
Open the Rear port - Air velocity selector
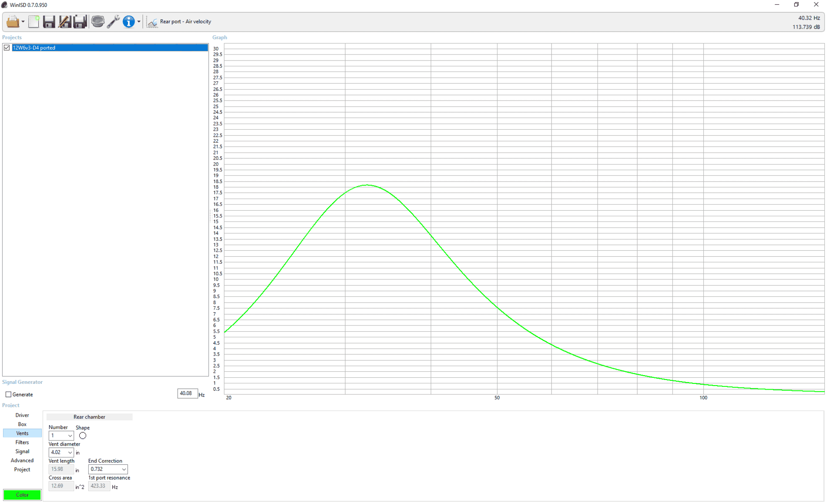(x=179, y=21)
